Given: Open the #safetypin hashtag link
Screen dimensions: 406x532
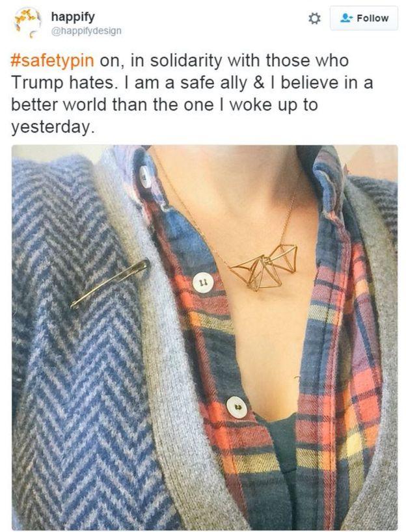Looking at the screenshot, I should point(53,60).
